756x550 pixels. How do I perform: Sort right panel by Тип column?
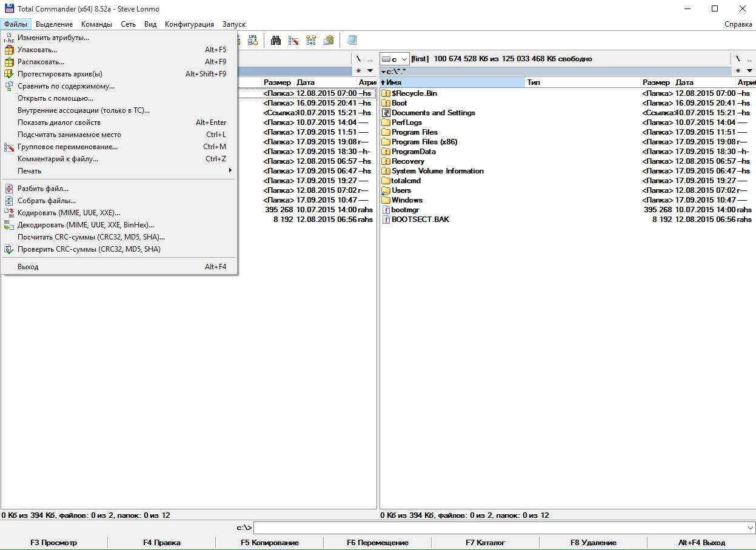(x=583, y=82)
